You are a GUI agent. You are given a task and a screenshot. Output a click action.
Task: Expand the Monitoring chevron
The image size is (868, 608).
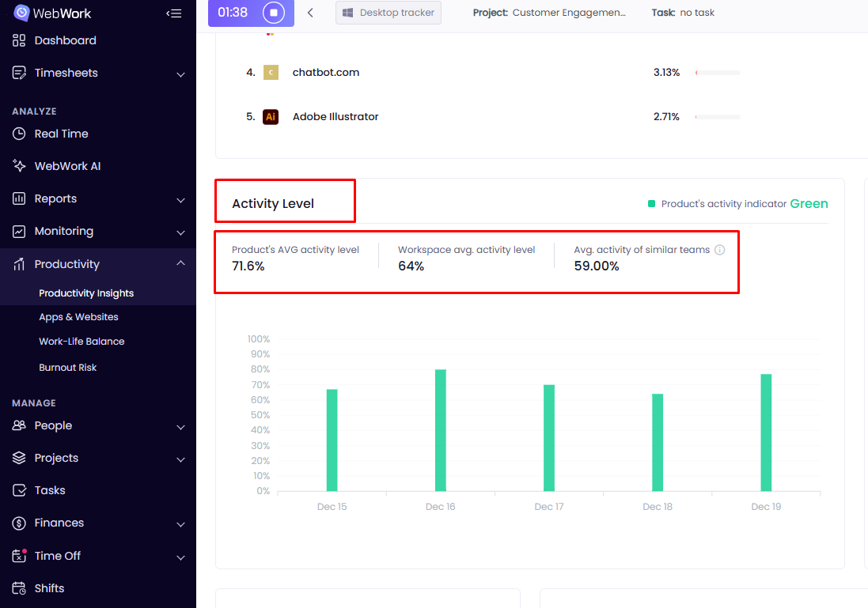(x=180, y=232)
